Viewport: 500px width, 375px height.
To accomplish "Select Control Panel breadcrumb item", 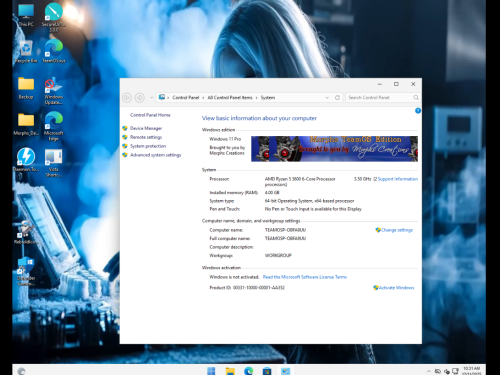I will tap(186, 98).
